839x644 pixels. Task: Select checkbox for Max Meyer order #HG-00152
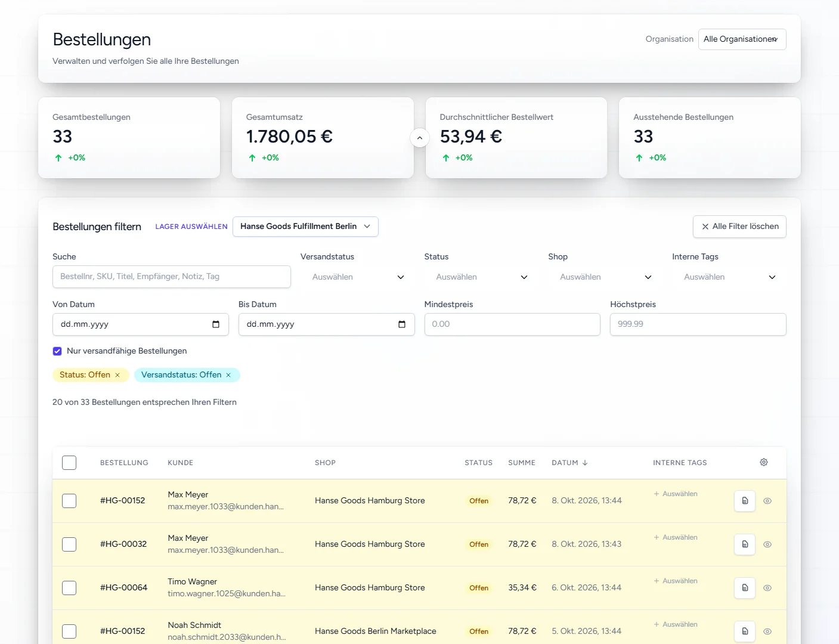click(69, 501)
